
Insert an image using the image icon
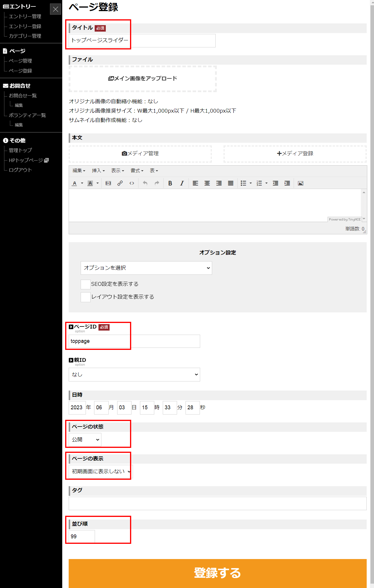300,183
